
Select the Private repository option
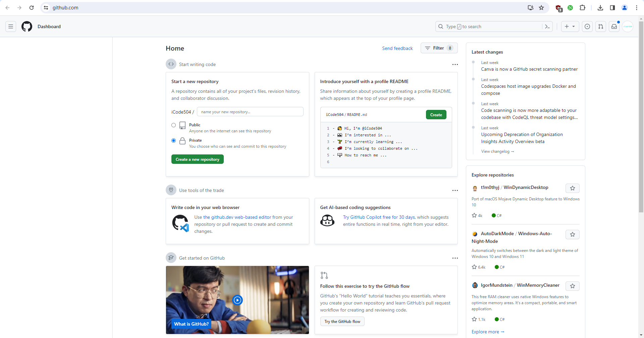(174, 141)
